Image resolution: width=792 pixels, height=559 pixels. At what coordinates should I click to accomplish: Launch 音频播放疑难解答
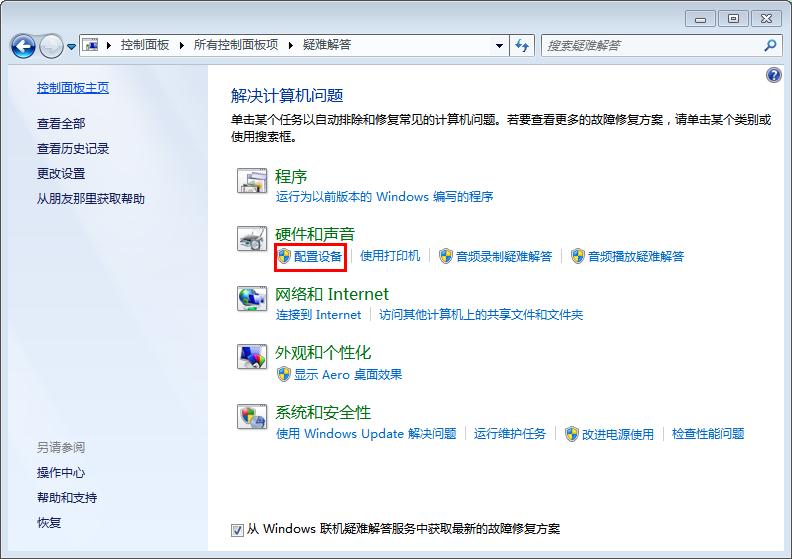point(636,257)
